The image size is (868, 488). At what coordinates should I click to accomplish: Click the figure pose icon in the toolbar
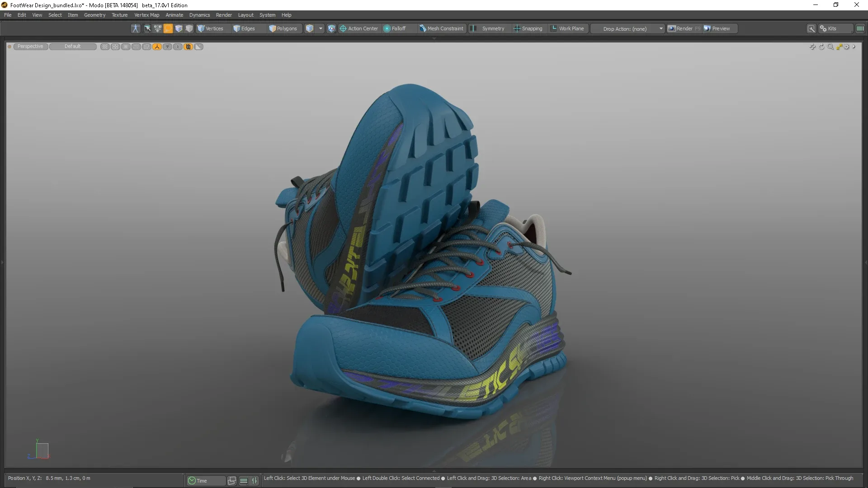[135, 28]
